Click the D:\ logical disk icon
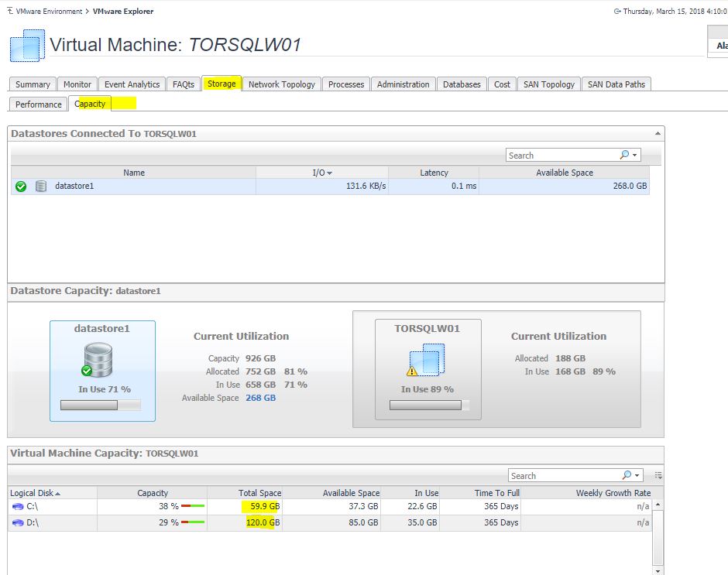 tap(18, 522)
